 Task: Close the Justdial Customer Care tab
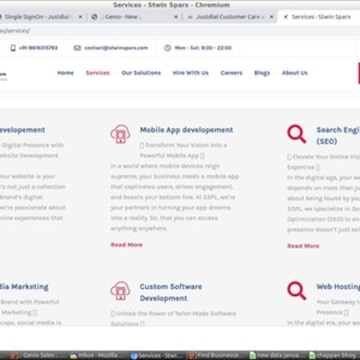pos(272,17)
